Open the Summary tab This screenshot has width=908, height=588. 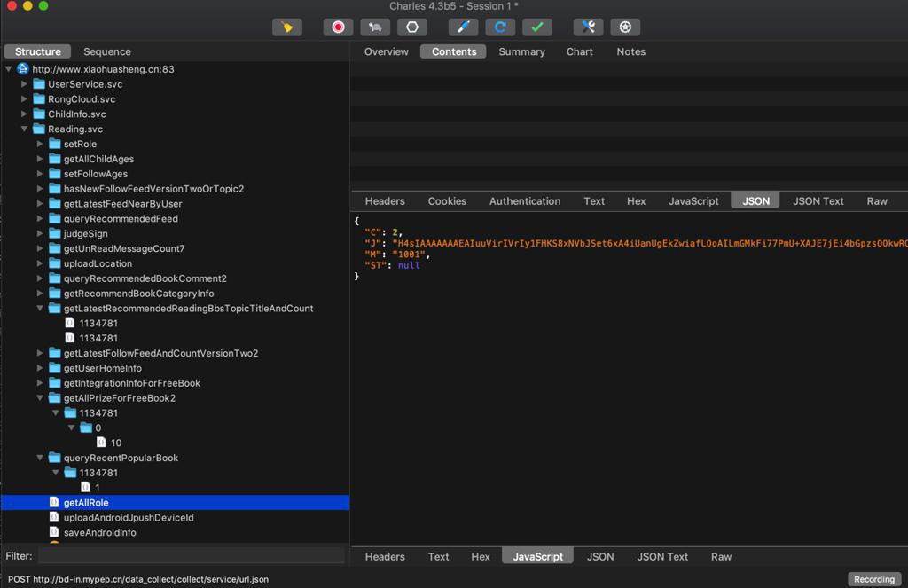coord(521,51)
